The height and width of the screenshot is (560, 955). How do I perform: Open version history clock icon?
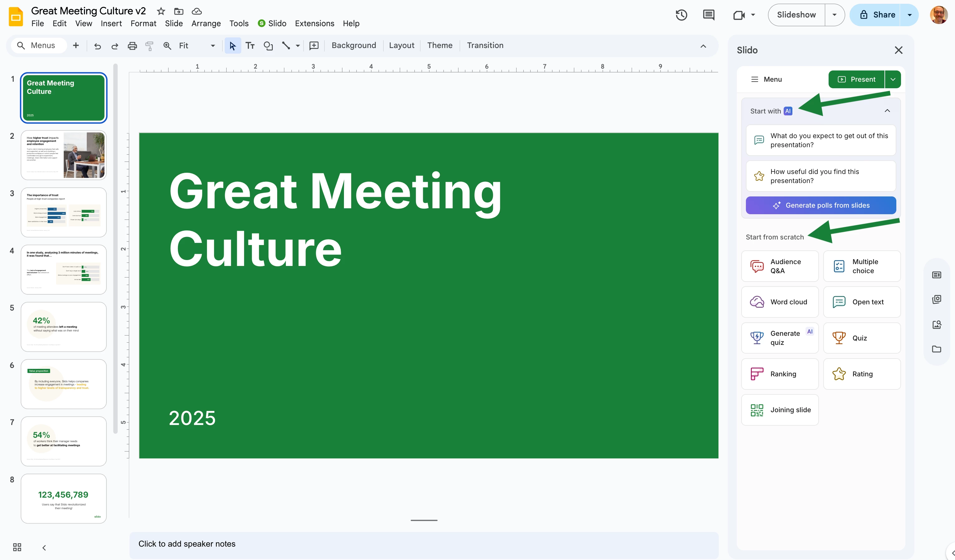pos(681,15)
